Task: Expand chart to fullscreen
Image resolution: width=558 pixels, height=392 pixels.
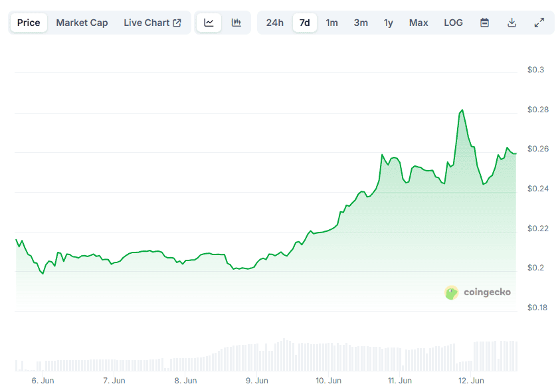Action: 539,23
